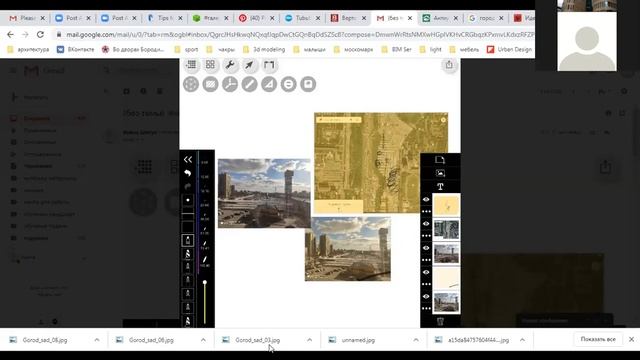The height and width of the screenshot is (360, 640).
Task: Open the four-squares gallery view icon
Action: (x=210, y=64)
